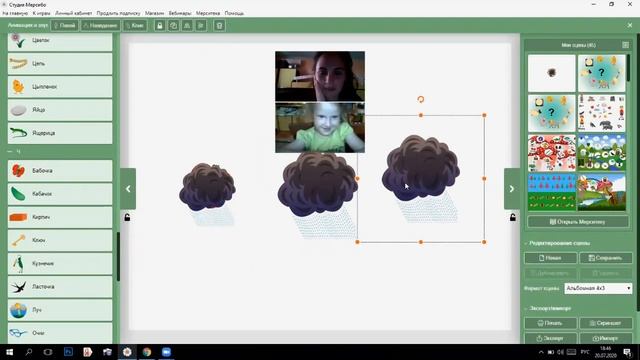
Task: Open the Помощь menu
Action: click(x=234, y=13)
